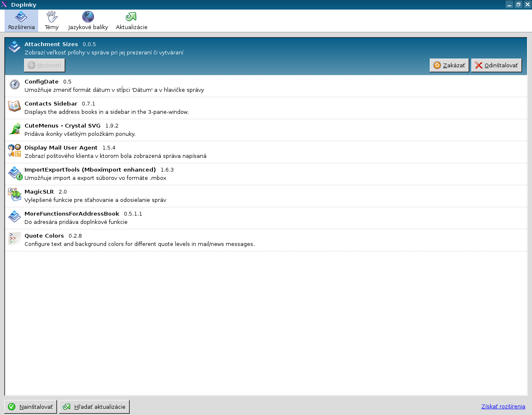Image resolution: width=532 pixels, height=415 pixels.
Task: Click the CuteMenus green dragon icon
Action: (x=15, y=128)
